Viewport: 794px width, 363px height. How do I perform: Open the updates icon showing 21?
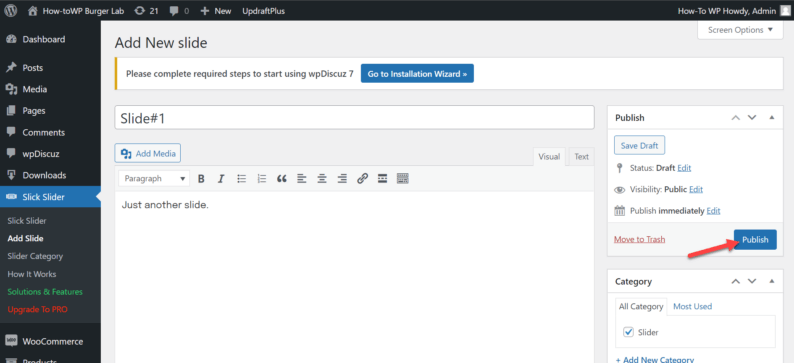pos(147,11)
